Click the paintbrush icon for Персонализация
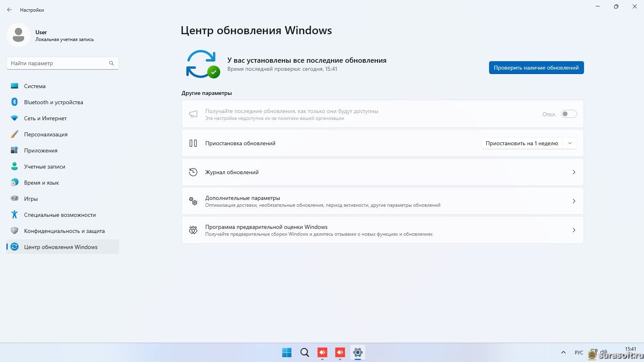 click(x=14, y=134)
